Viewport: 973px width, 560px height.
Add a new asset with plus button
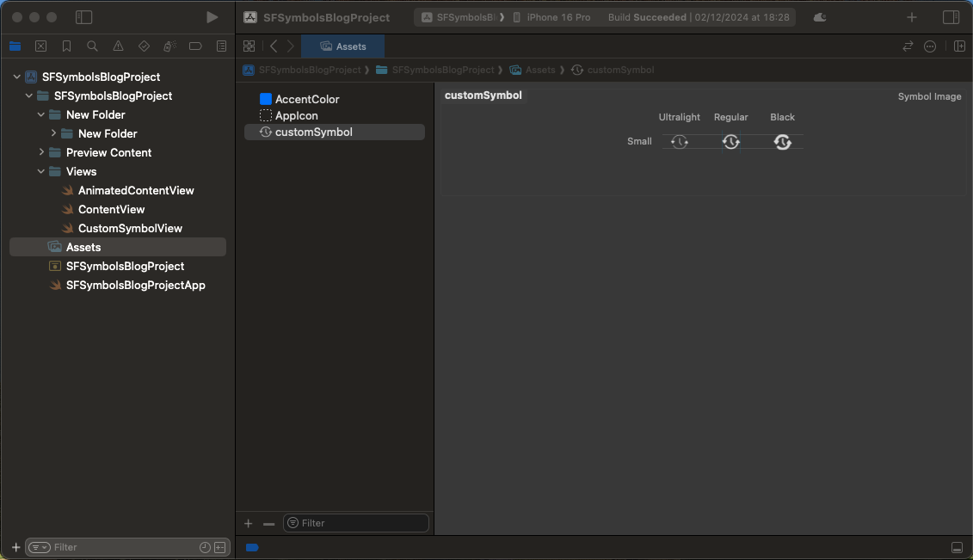tap(249, 523)
